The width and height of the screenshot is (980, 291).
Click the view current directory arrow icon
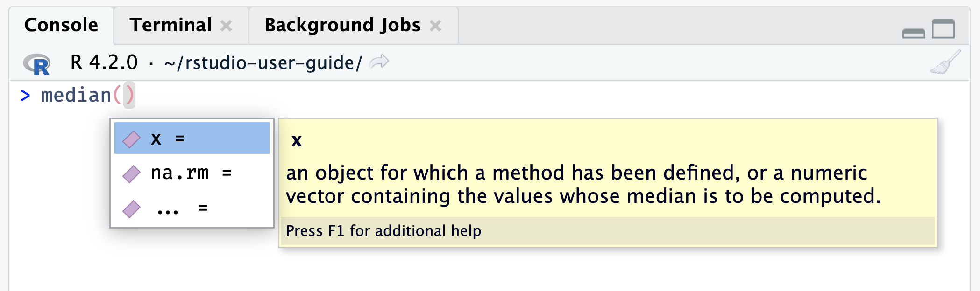coord(379,62)
